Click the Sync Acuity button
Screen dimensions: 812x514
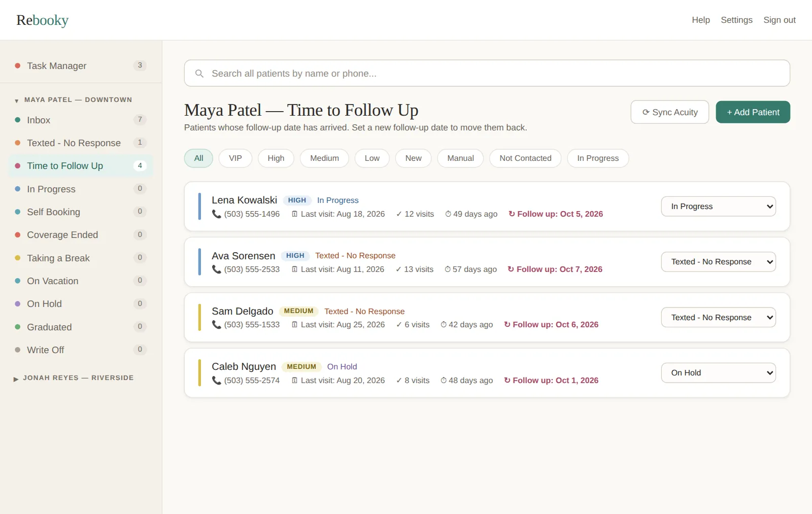click(x=670, y=112)
